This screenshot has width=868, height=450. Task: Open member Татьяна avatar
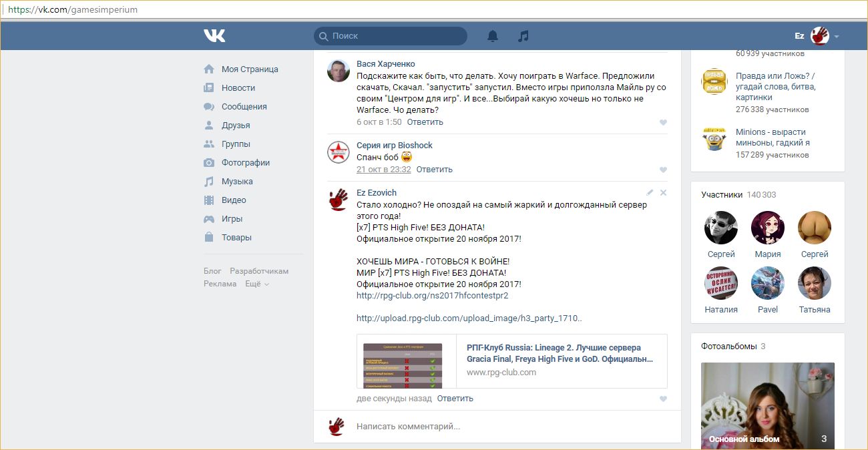click(815, 283)
